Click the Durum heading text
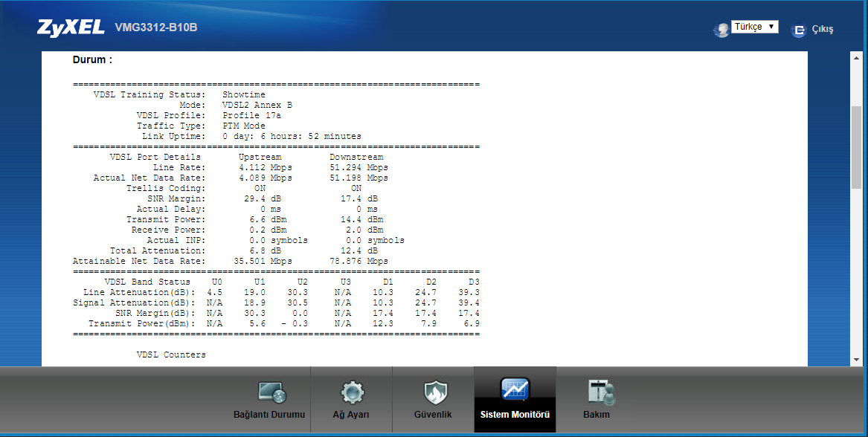 (x=92, y=59)
